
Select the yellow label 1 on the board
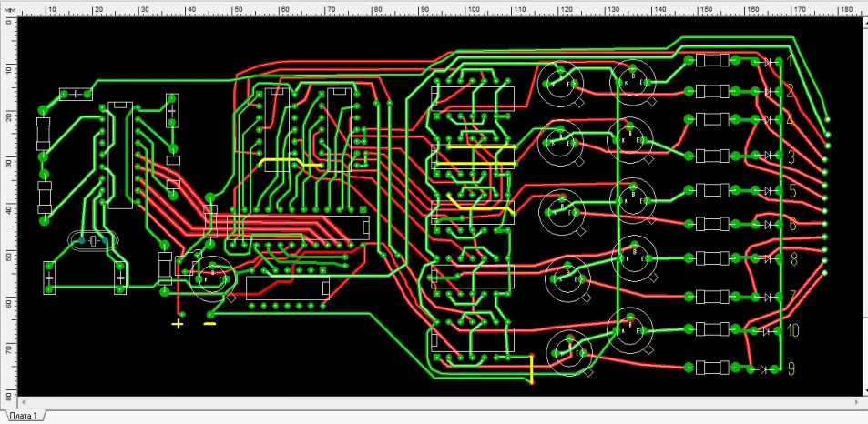point(790,61)
